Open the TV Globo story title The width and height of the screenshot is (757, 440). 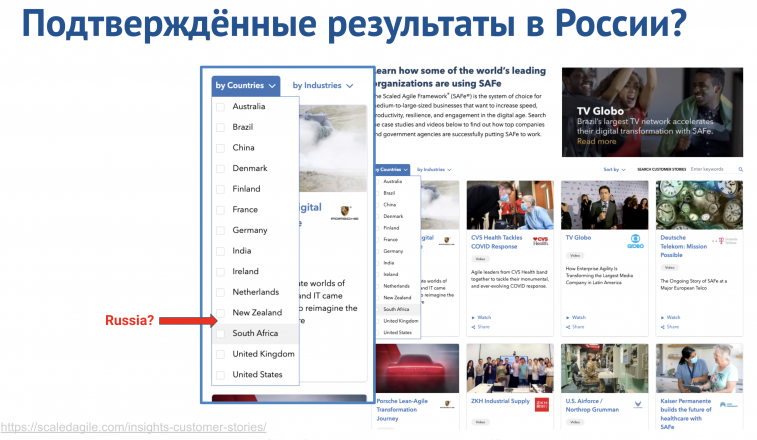coord(578,238)
